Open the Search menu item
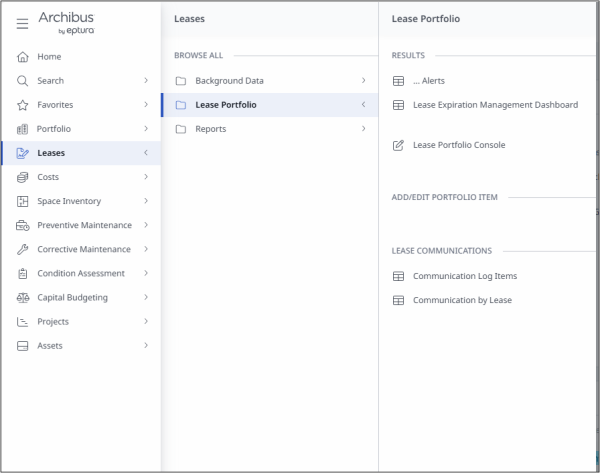The image size is (600, 473). coord(51,81)
